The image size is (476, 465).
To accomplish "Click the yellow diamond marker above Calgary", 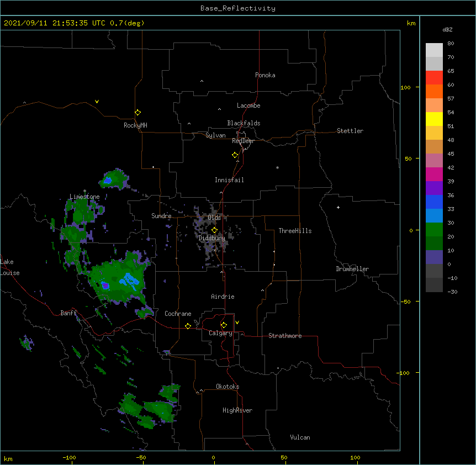I will [224, 325].
